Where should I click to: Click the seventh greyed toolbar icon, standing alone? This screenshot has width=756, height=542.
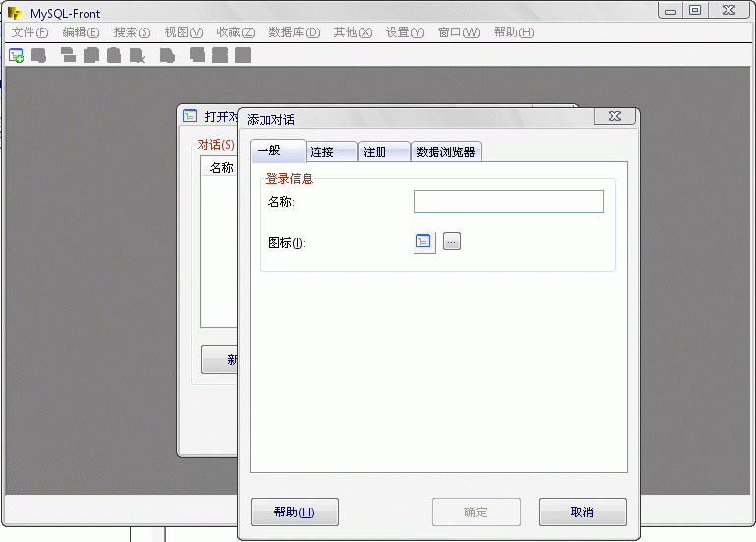click(167, 55)
